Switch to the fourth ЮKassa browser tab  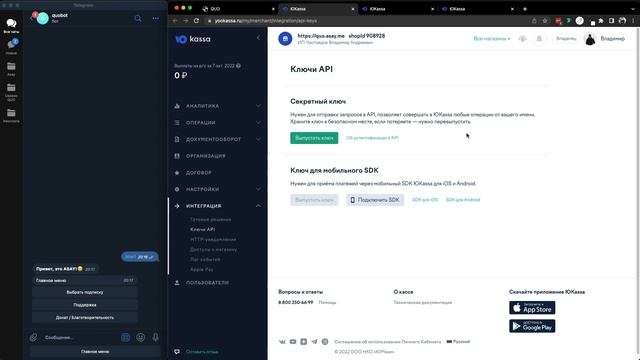(478, 9)
